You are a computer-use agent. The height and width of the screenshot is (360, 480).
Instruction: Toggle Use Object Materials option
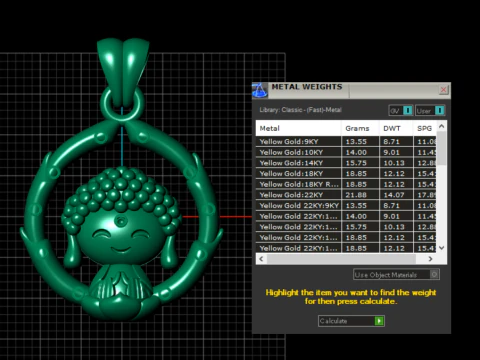[396, 275]
